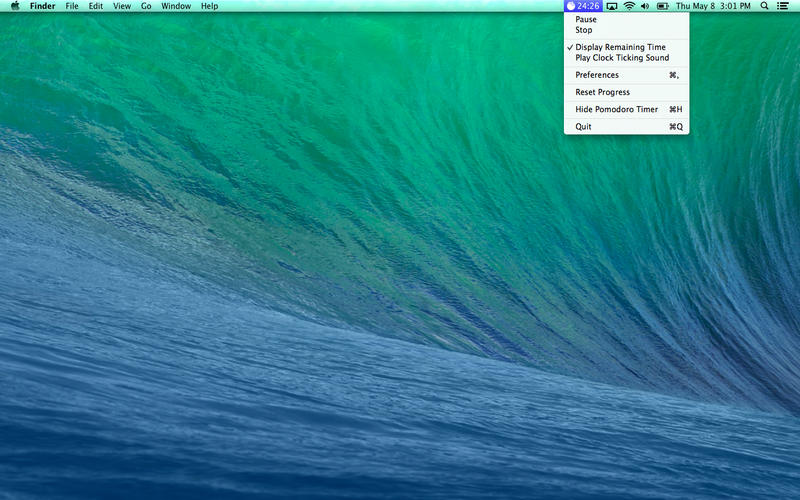Open the Go menu
This screenshot has height=500, width=800.
(146, 6)
